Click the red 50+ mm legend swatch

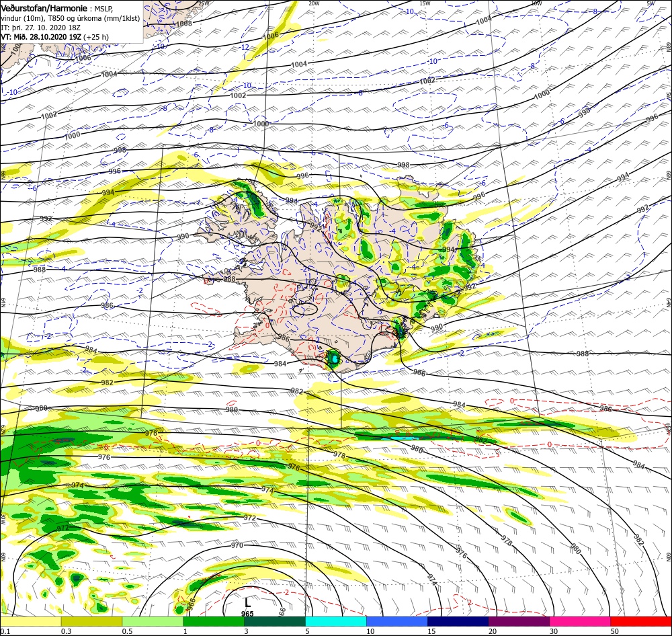point(641,621)
